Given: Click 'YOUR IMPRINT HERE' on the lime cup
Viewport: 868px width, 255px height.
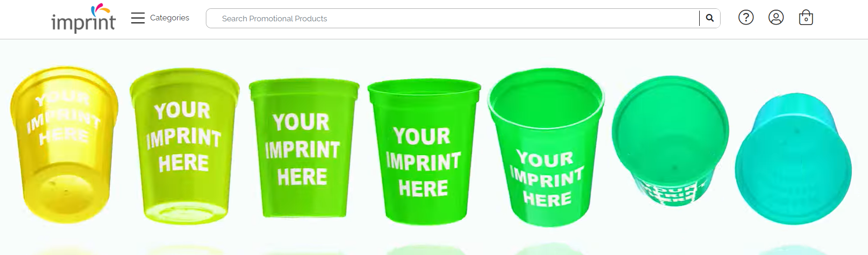Looking at the screenshot, I should 183,137.
